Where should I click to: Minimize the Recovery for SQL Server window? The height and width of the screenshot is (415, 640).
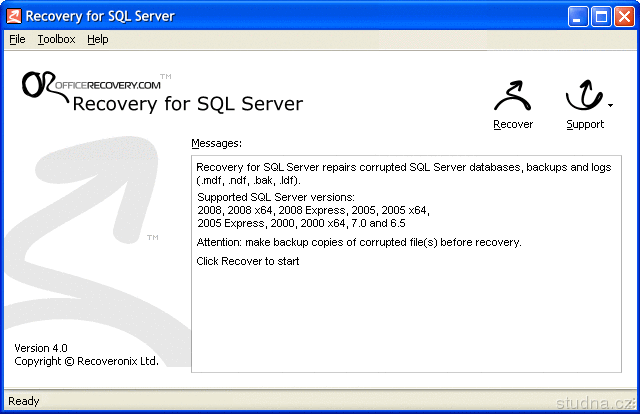pyautogui.click(x=578, y=16)
